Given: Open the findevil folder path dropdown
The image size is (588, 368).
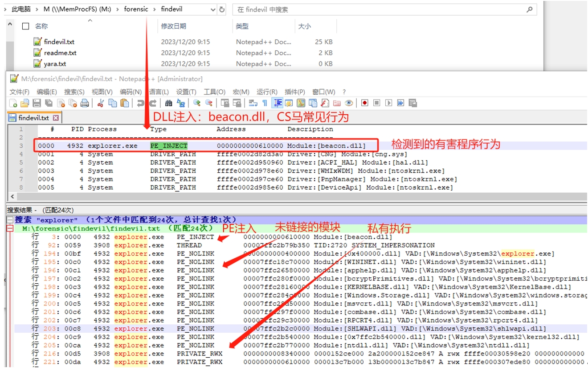Looking at the screenshot, I should point(212,9).
